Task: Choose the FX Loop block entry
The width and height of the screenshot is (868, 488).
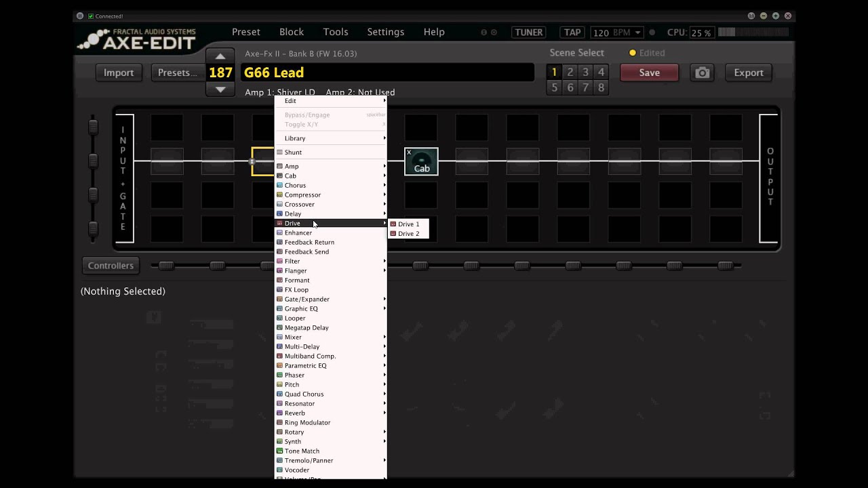Action: [x=330, y=289]
